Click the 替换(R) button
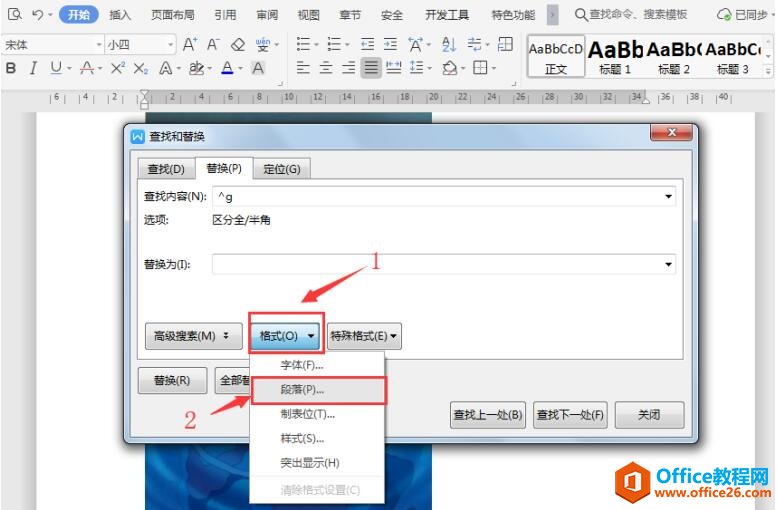The width and height of the screenshot is (778, 510). pyautogui.click(x=172, y=381)
